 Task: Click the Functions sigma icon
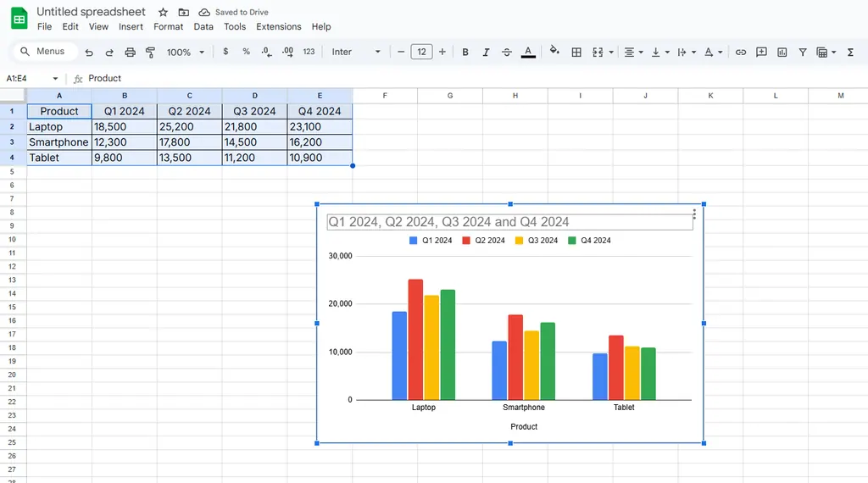(850, 53)
